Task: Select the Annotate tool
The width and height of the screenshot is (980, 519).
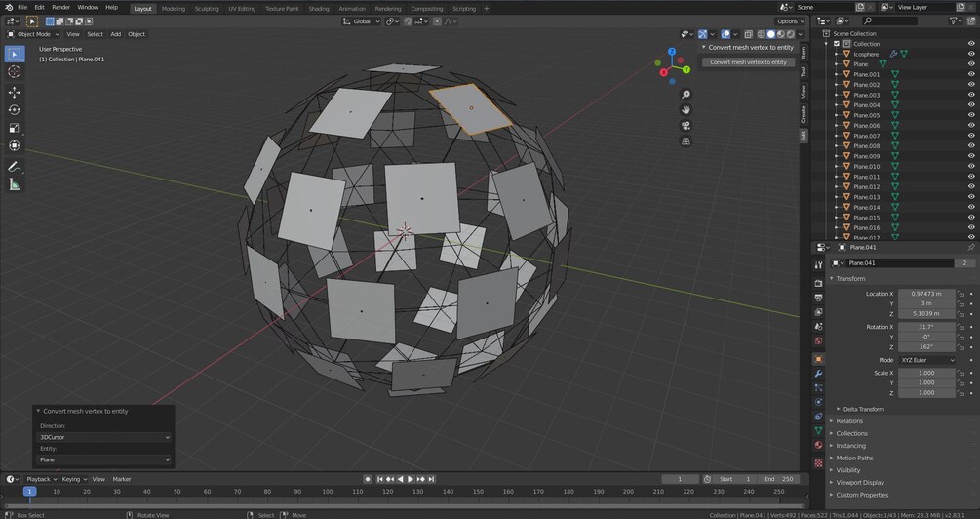Action: pos(15,167)
